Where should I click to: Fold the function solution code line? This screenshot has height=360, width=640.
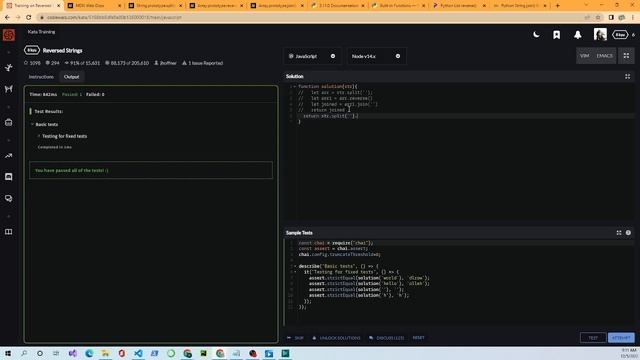coord(295,87)
